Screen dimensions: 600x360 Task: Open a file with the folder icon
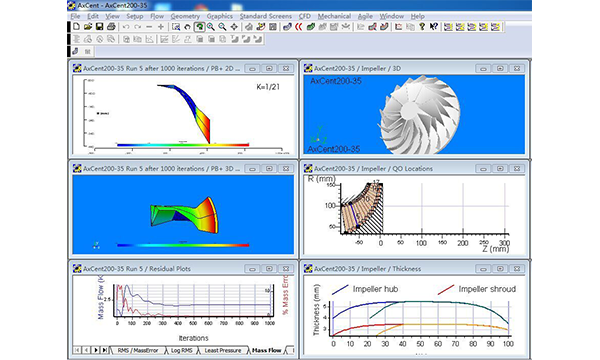point(88,26)
